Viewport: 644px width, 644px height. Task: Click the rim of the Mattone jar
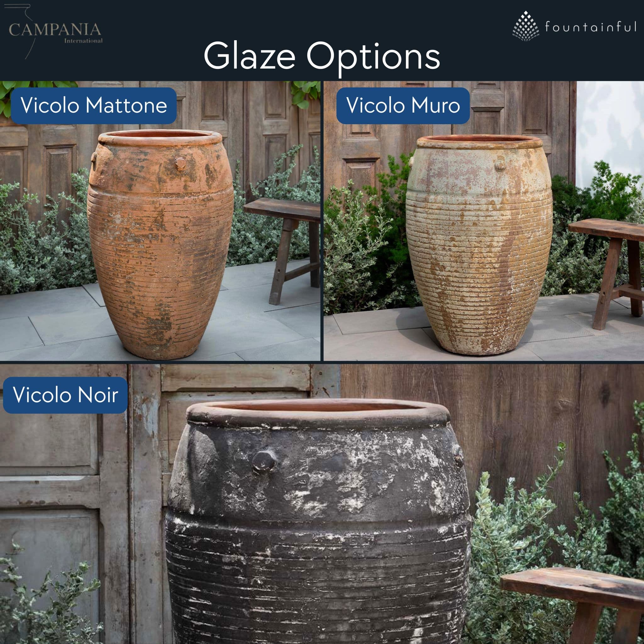[160, 137]
